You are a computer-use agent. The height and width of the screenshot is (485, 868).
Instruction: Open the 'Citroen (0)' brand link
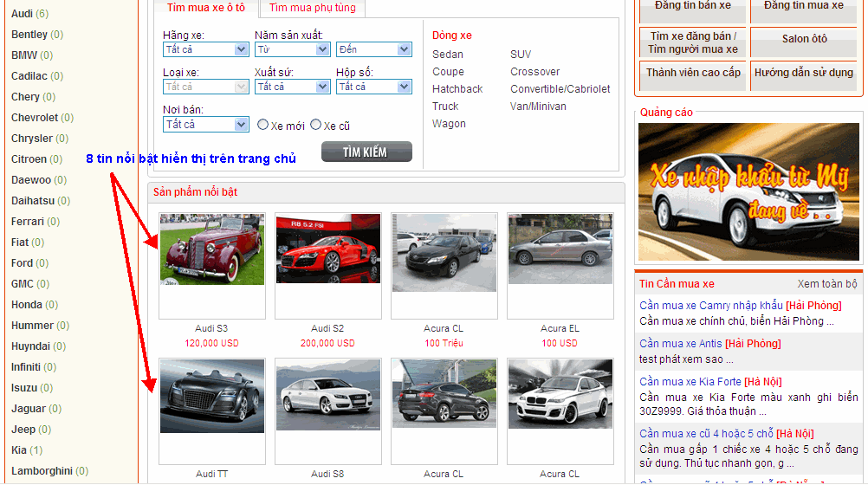pyautogui.click(x=36, y=158)
